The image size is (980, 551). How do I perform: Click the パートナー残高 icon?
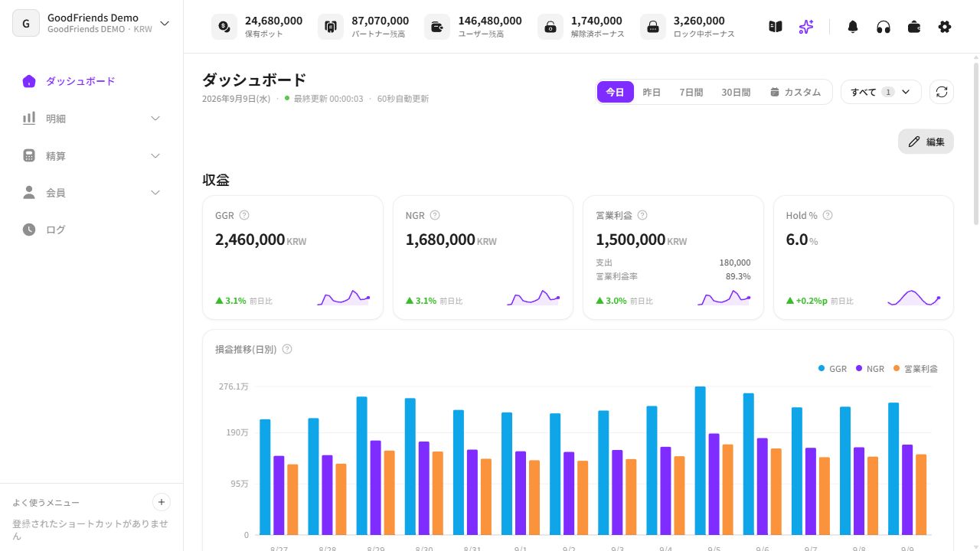click(x=331, y=27)
